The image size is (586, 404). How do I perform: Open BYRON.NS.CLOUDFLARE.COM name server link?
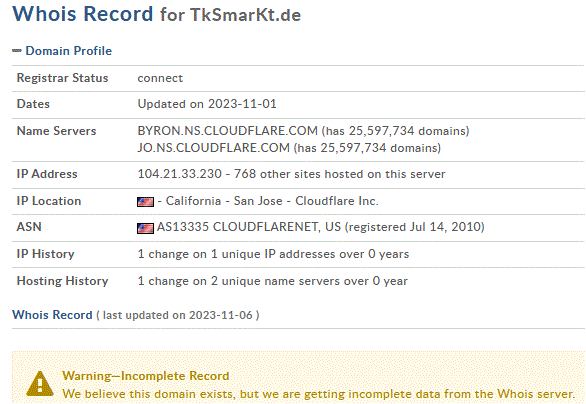pyautogui.click(x=228, y=131)
